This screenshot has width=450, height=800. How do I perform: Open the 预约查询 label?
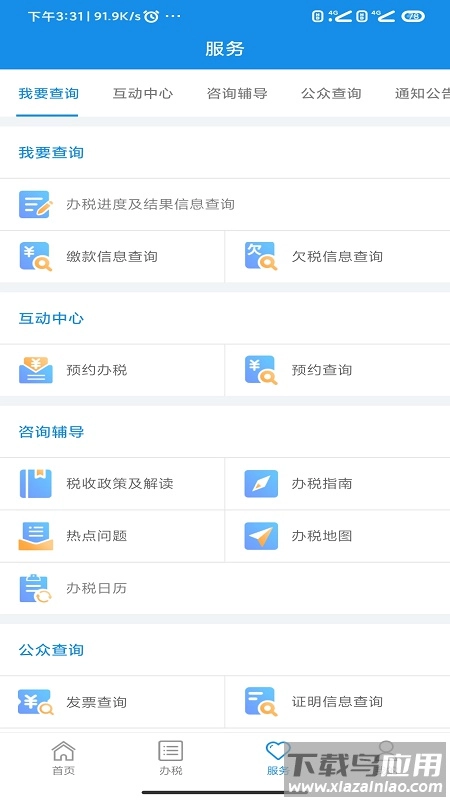[322, 370]
